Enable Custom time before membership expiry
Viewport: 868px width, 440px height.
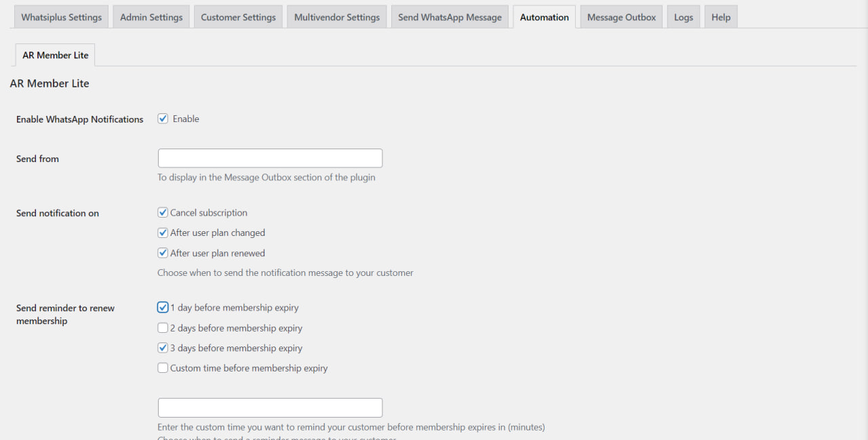coord(163,367)
